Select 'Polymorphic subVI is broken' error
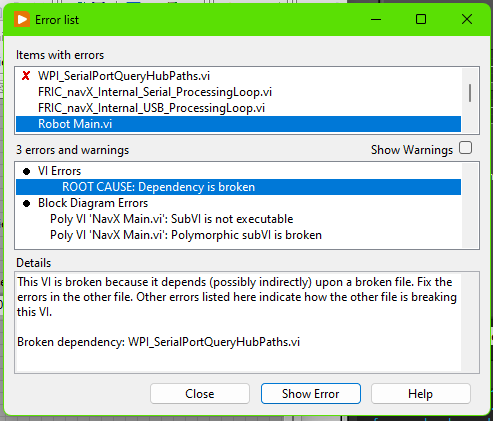Viewport: 493px width, 421px height. [238, 235]
